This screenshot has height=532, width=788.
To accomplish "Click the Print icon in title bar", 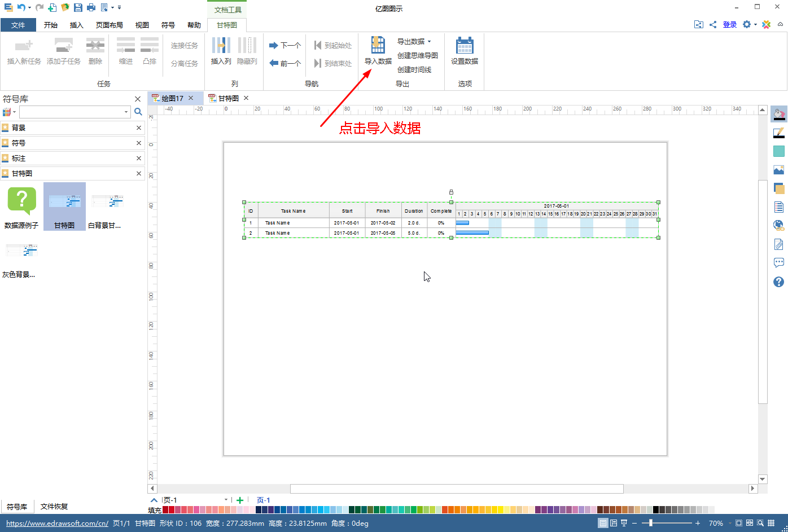I will tap(91, 7).
